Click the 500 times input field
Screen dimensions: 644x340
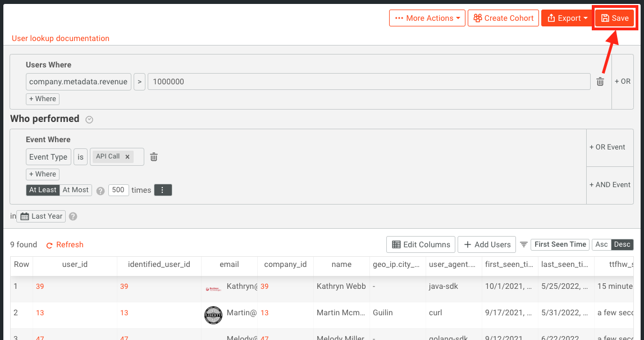(x=118, y=190)
